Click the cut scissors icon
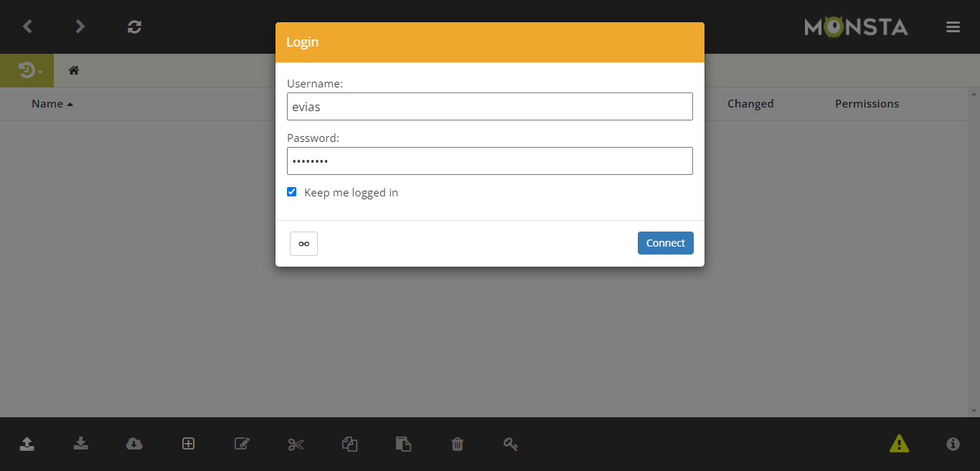Screen dimensions: 980x471 coord(296,444)
